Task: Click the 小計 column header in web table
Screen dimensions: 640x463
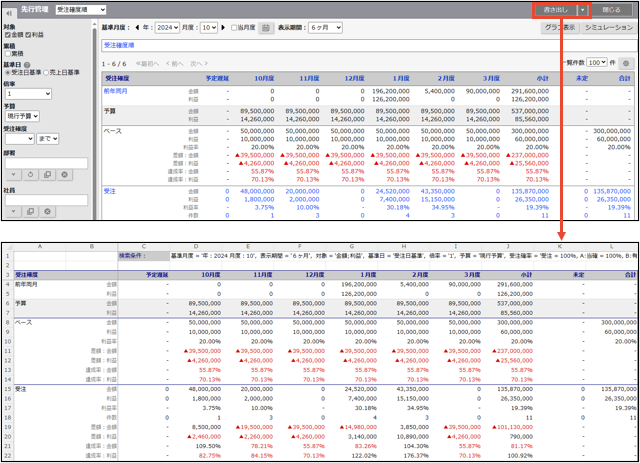Action: pyautogui.click(x=543, y=78)
